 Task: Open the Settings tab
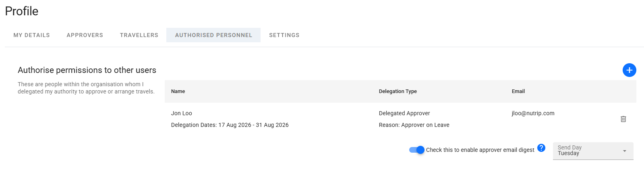coord(284,35)
